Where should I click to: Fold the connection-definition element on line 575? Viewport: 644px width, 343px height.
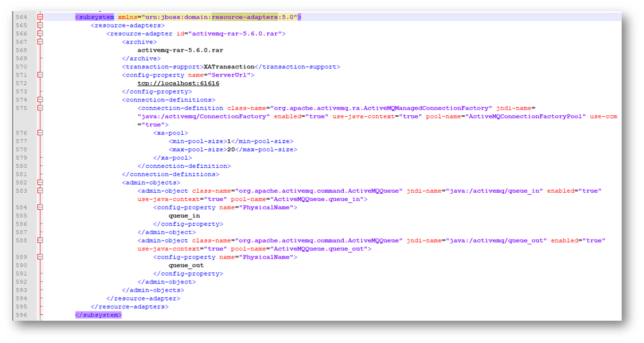40,108
